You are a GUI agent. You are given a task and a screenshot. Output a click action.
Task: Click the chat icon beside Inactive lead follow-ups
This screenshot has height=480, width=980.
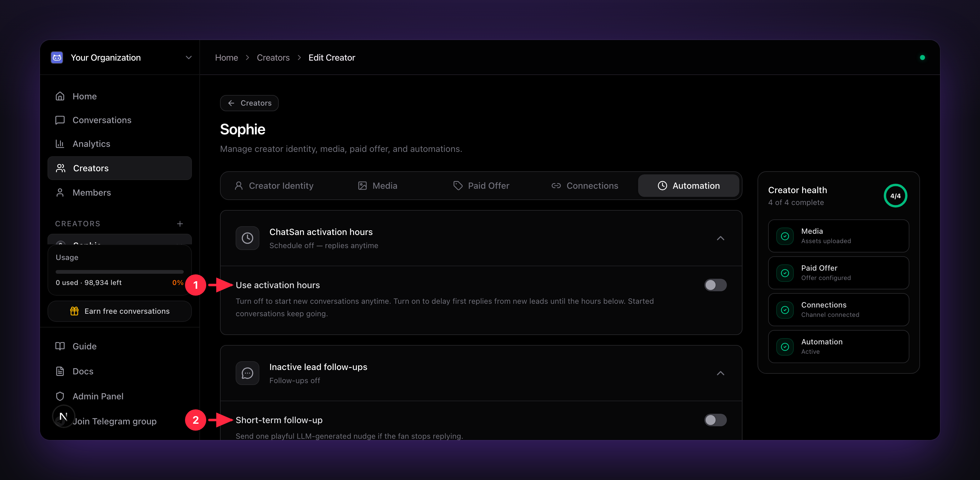(248, 373)
